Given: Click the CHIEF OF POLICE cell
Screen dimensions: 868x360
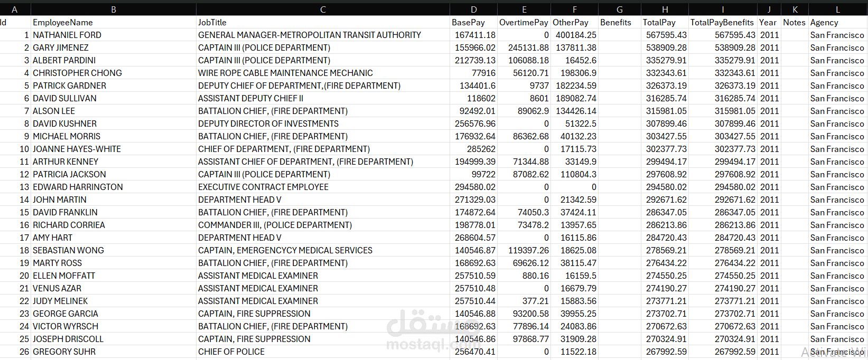Looking at the screenshot, I should 323,352.
